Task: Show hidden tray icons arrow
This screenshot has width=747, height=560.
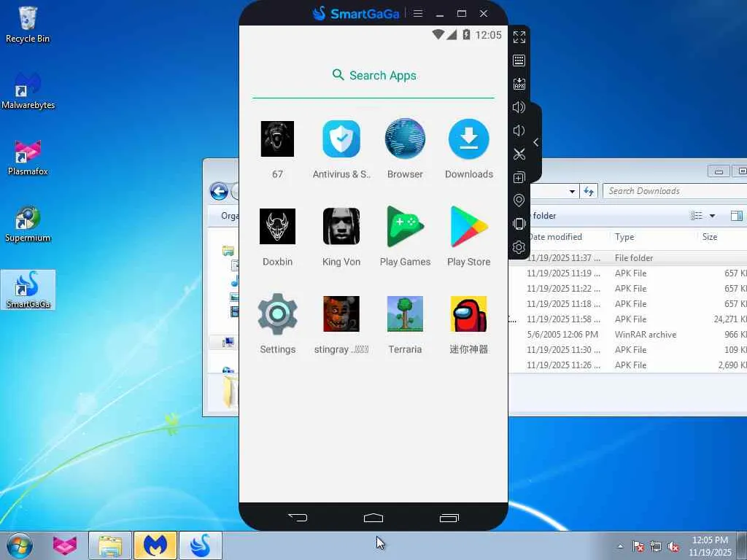Action: pos(620,546)
